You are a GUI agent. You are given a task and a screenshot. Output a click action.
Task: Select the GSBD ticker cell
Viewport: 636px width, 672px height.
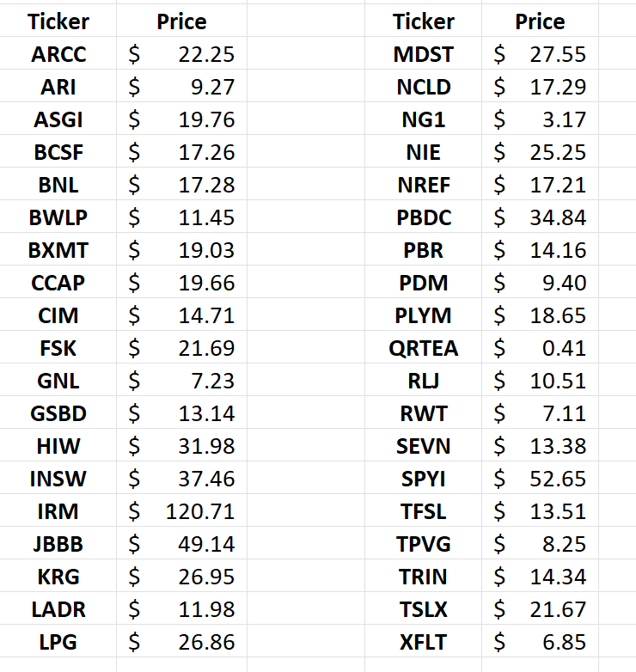(x=58, y=414)
